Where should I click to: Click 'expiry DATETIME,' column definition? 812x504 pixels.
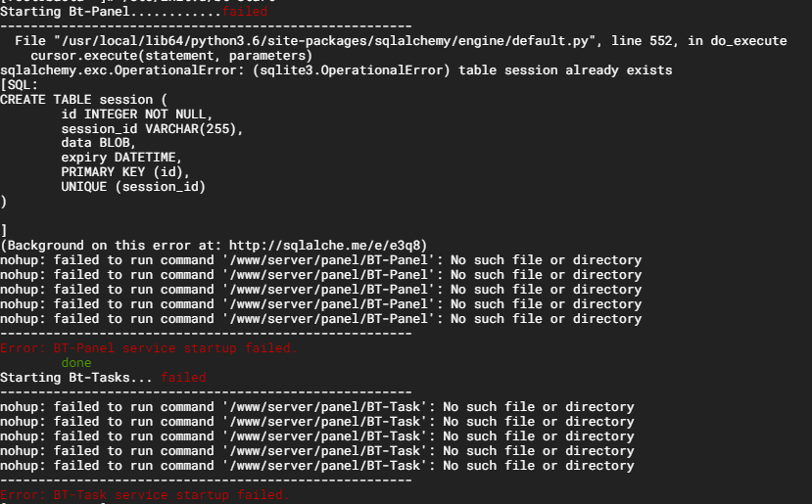pos(121,158)
